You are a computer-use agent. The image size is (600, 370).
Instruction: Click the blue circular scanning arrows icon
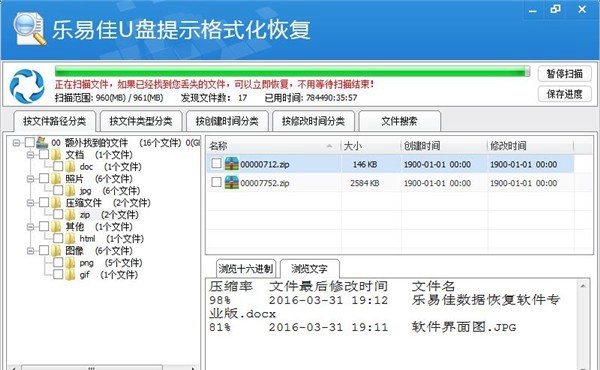click(27, 86)
